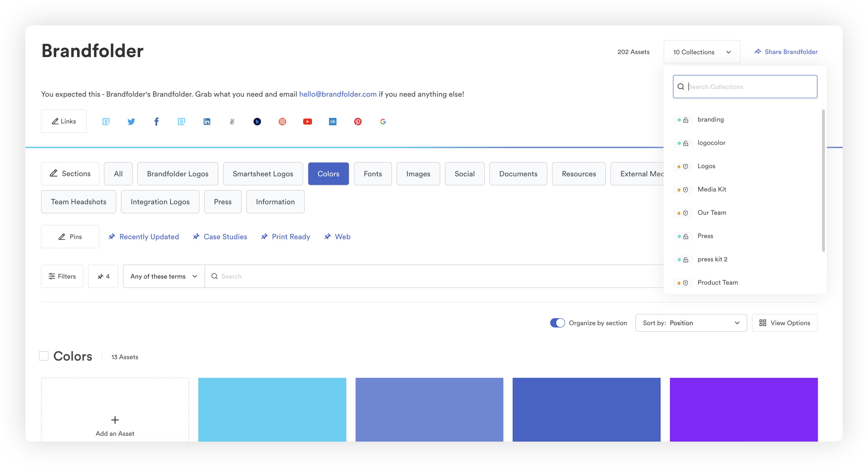Switch to the Brandfolder Logos section

(x=178, y=174)
